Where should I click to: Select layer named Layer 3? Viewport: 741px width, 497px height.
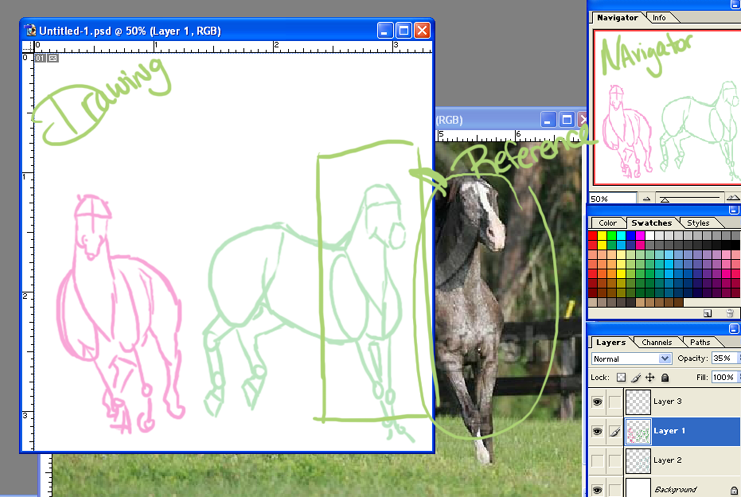click(667, 402)
